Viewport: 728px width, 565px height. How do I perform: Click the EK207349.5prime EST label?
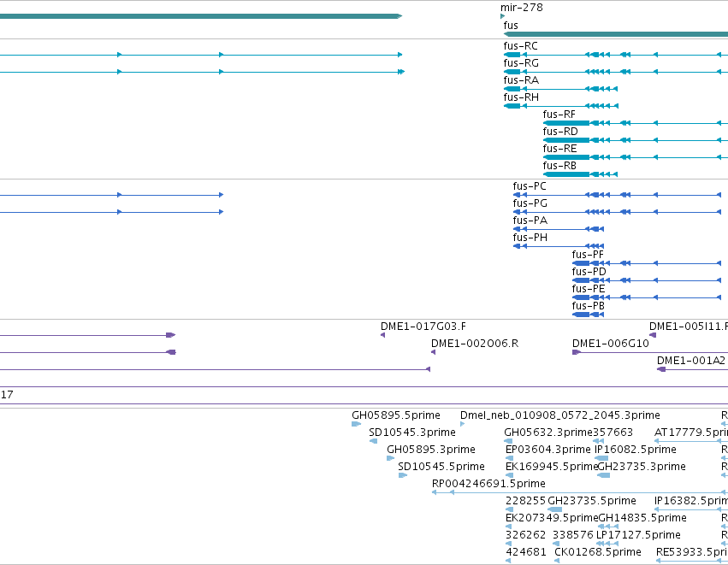[552, 518]
